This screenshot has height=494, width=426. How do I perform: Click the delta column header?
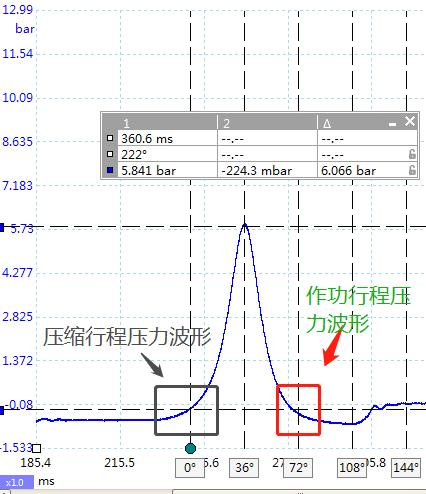point(352,123)
